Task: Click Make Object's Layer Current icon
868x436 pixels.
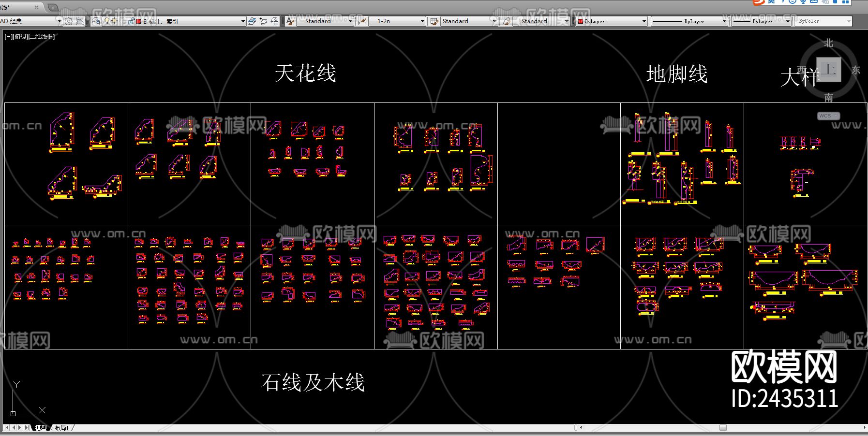Action: click(252, 21)
